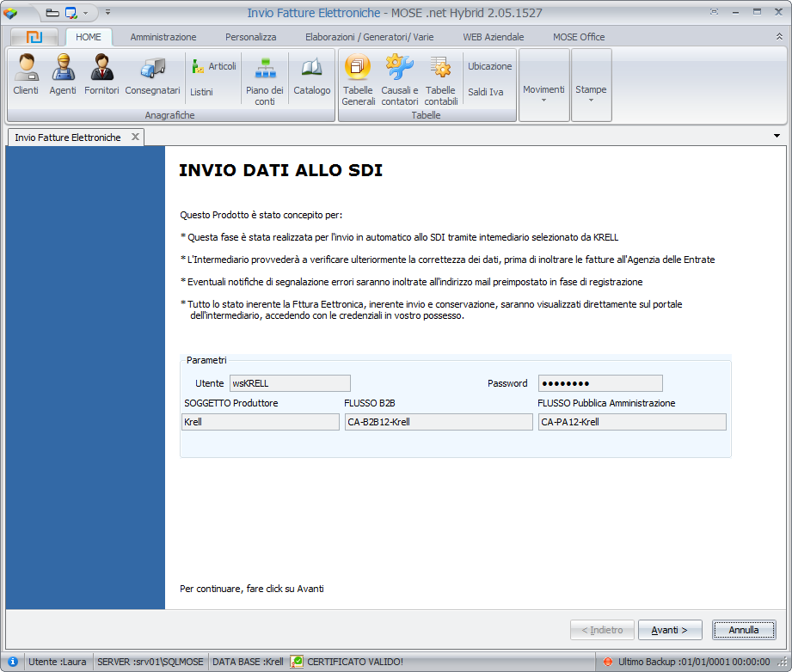Screen dimensions: 792x672
Task: Click CERTIFICATO VALIDO! status text
Action: pos(355,662)
